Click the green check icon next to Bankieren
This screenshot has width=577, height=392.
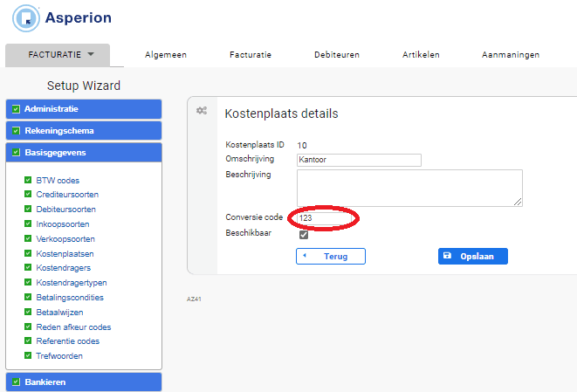16,382
